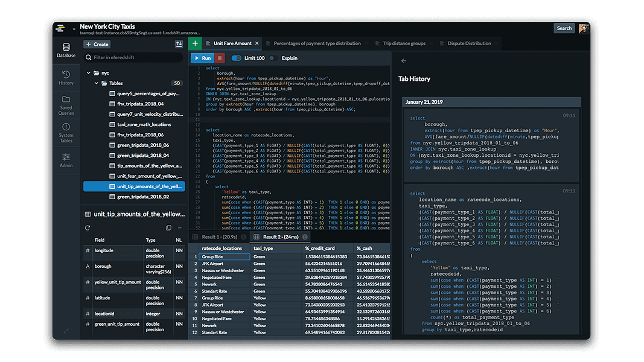The width and height of the screenshot is (644, 362).
Task: Click the Create button
Action: pos(97,44)
